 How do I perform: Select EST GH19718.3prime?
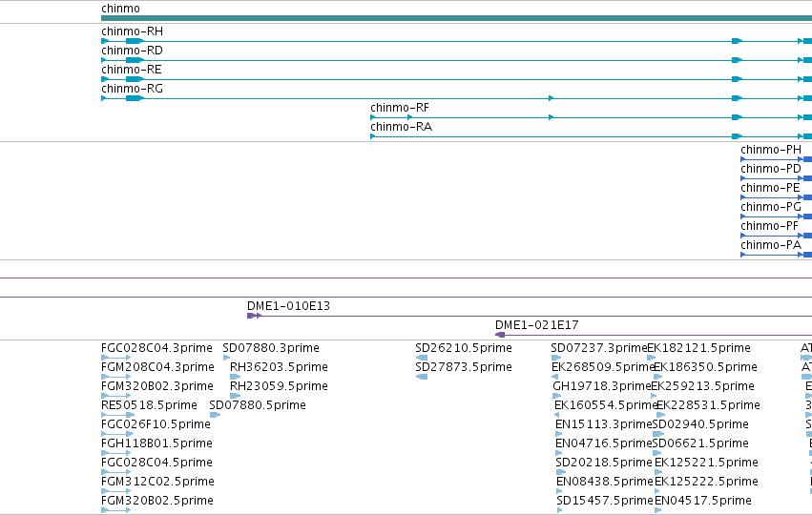(602, 386)
